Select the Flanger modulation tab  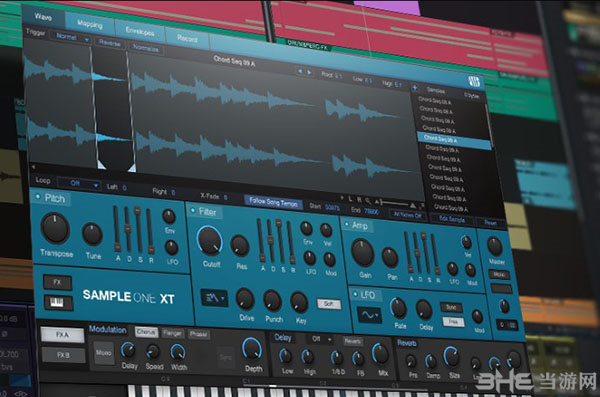(x=172, y=333)
